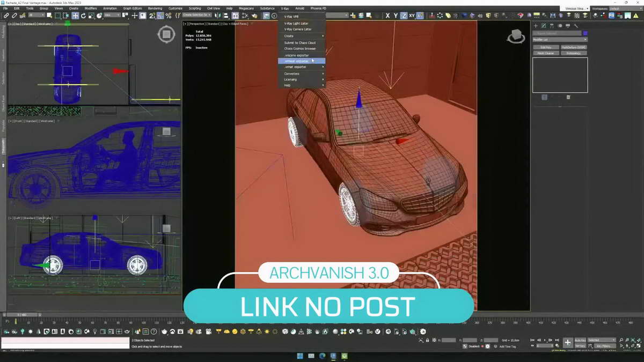
Task: Open the Motion command panel tab
Action: pos(560,26)
